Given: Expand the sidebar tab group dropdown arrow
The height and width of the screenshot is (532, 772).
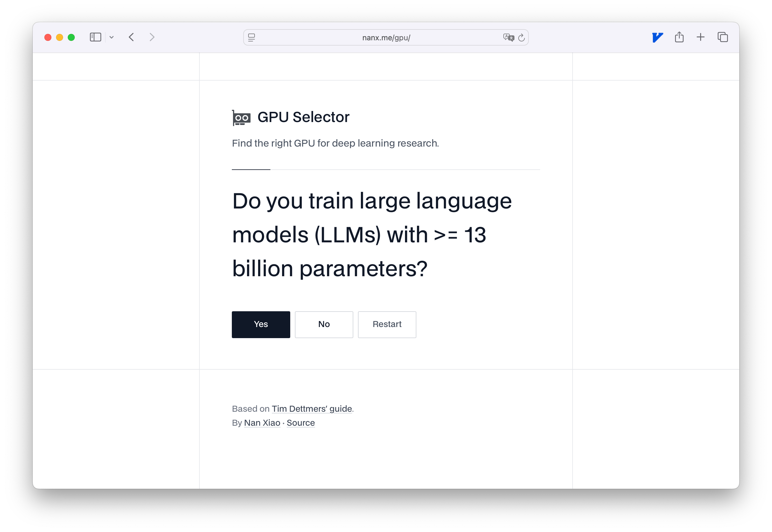Looking at the screenshot, I should (112, 37).
